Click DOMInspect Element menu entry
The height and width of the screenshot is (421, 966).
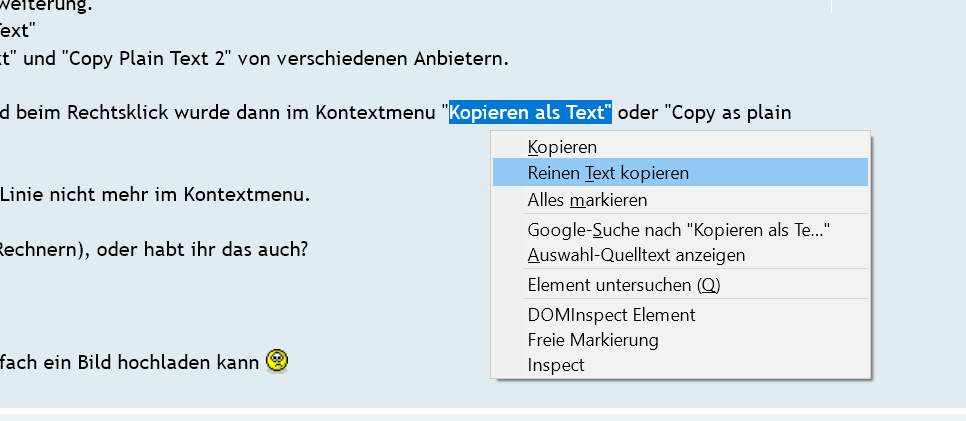[x=611, y=315]
